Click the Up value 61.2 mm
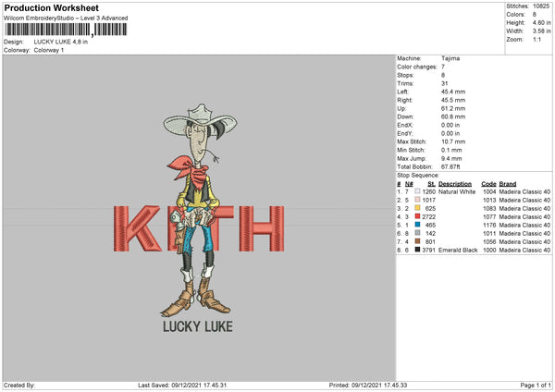Viewport: 555px width, 392px height. point(453,108)
